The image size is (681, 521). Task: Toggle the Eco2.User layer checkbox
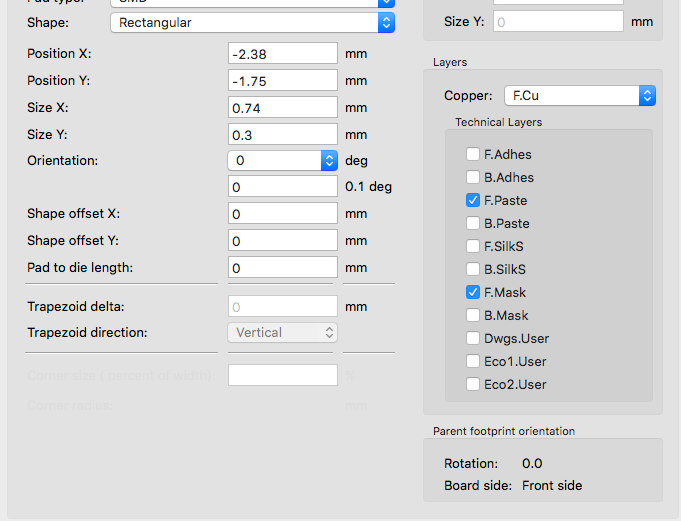pos(473,384)
